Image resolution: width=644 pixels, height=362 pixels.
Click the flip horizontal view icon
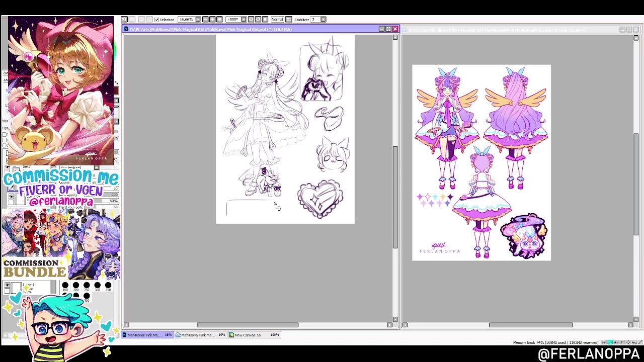[x=289, y=20]
